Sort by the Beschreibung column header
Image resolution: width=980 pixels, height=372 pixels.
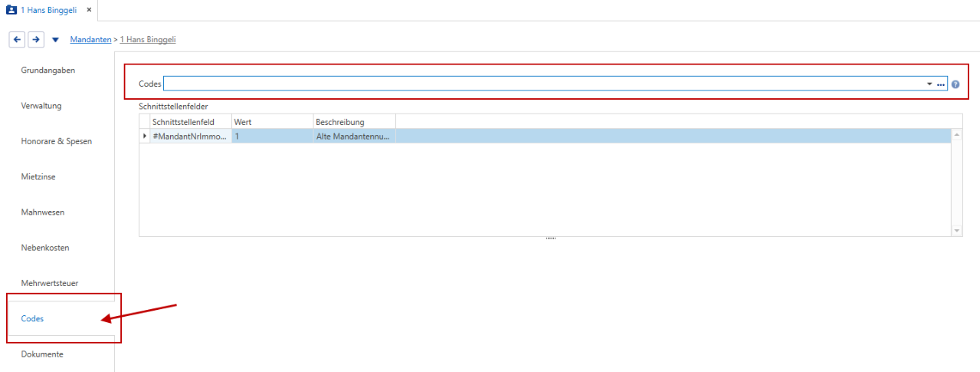click(355, 122)
